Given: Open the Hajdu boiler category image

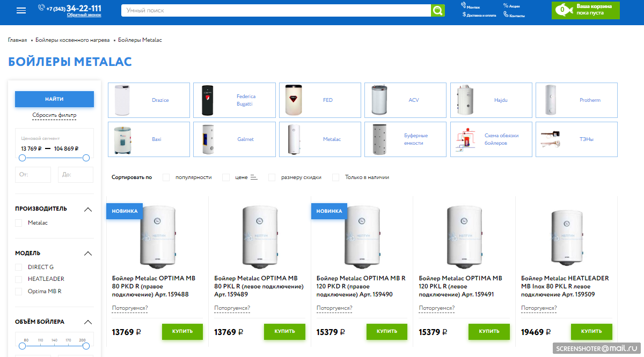Looking at the screenshot, I should pyautogui.click(x=465, y=100).
